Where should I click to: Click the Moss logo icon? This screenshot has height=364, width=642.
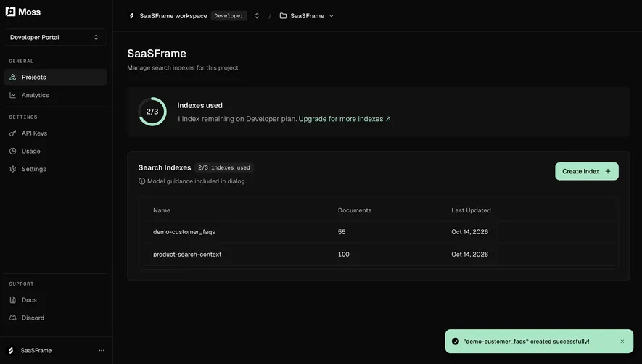coord(11,12)
